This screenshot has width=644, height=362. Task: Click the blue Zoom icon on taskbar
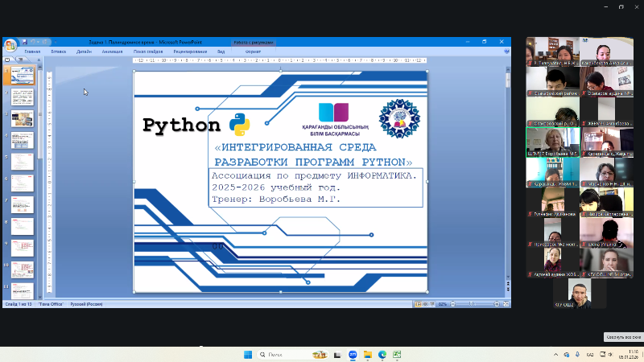click(352, 354)
